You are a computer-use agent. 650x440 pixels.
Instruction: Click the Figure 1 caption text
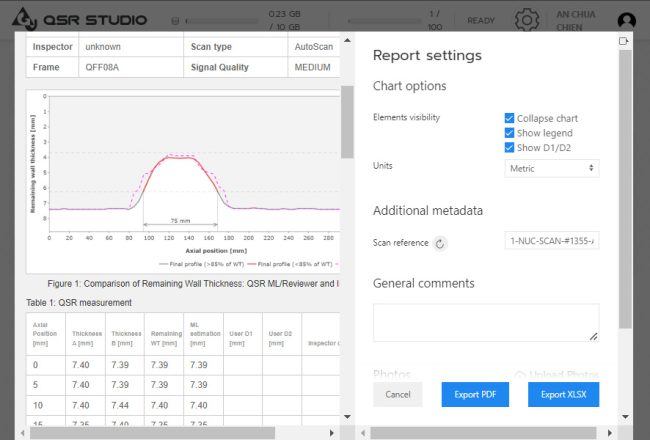tap(193, 284)
